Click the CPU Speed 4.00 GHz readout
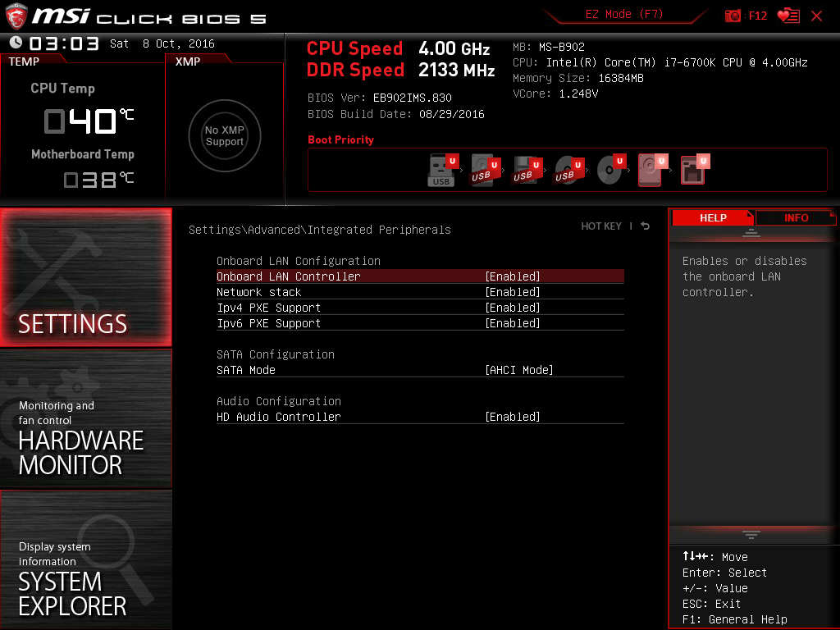The width and height of the screenshot is (840, 630). (x=398, y=48)
